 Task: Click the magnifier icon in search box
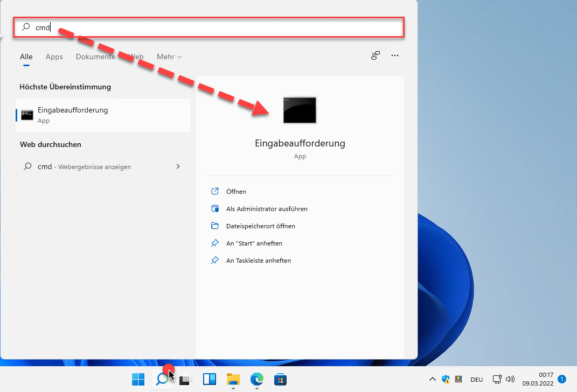click(x=26, y=27)
